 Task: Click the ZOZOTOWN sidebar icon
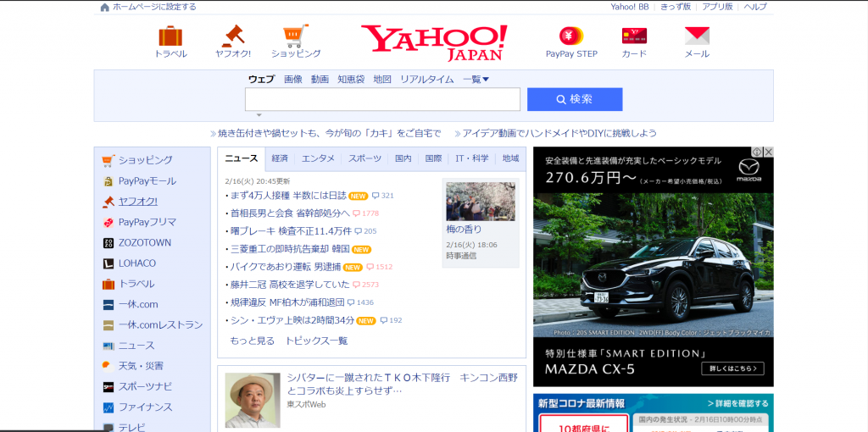click(x=108, y=243)
